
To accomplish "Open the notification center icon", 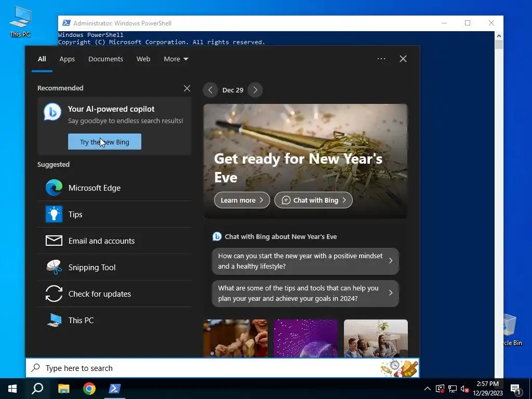I will (x=516, y=389).
